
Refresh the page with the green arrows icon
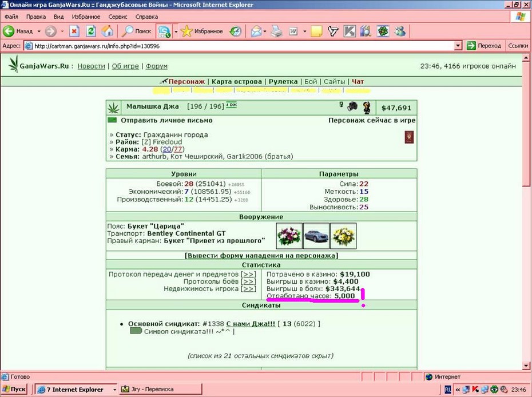90,31
